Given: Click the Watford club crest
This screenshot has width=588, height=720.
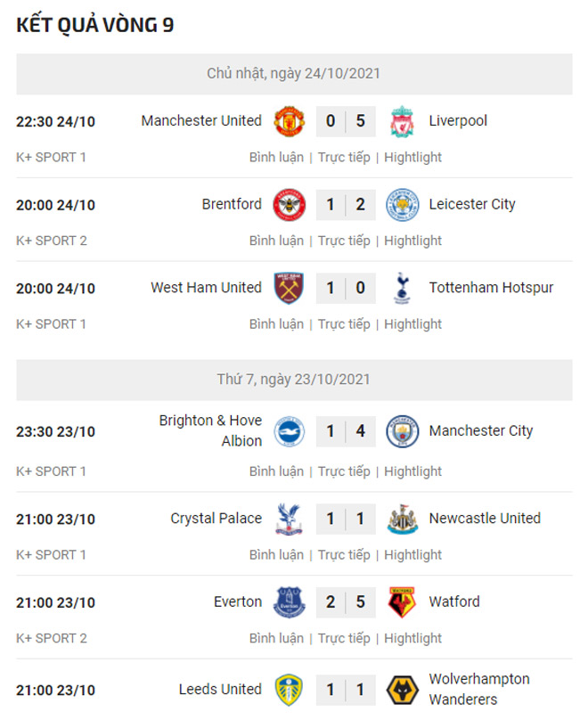Looking at the screenshot, I should [402, 602].
